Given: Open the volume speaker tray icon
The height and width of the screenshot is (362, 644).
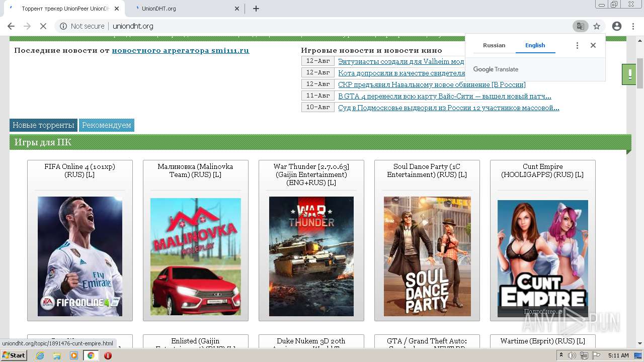Looking at the screenshot, I should [x=572, y=355].
